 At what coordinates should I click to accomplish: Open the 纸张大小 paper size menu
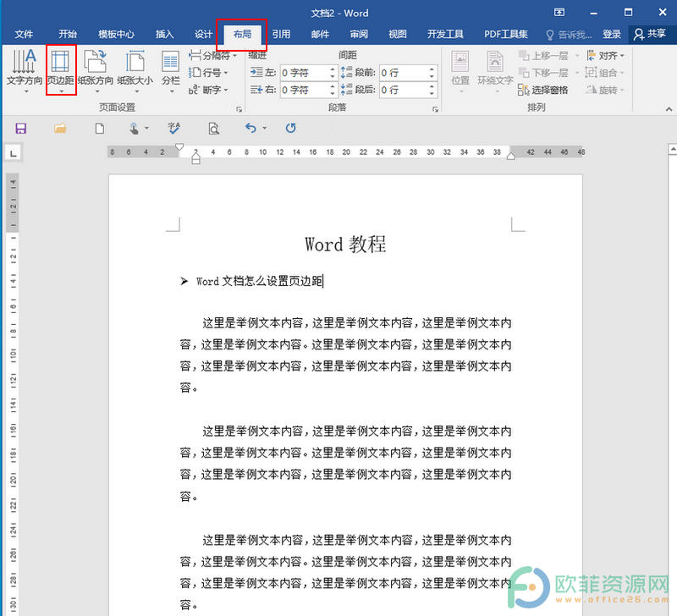click(x=135, y=71)
